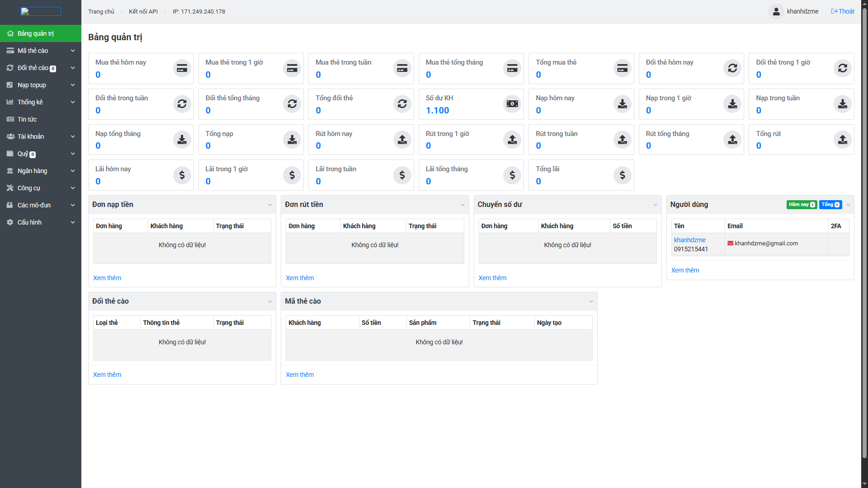This screenshot has height=488, width=868.
Task: Click the money icon in Số dư KH
Action: tap(512, 104)
